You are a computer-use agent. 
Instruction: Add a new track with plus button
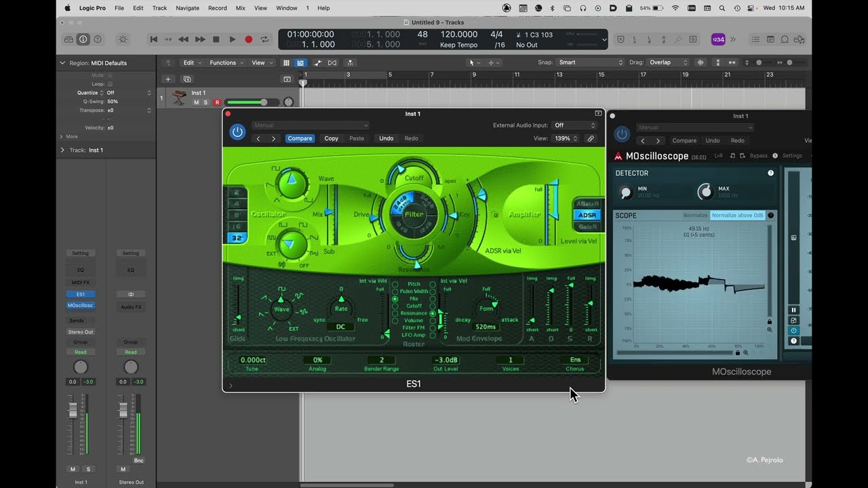pos(168,79)
